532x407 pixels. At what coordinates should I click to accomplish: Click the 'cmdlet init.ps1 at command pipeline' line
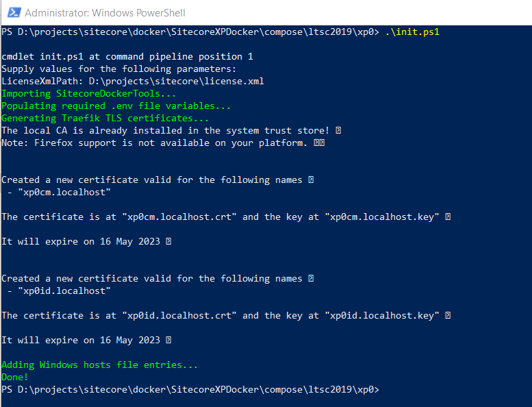coord(127,56)
